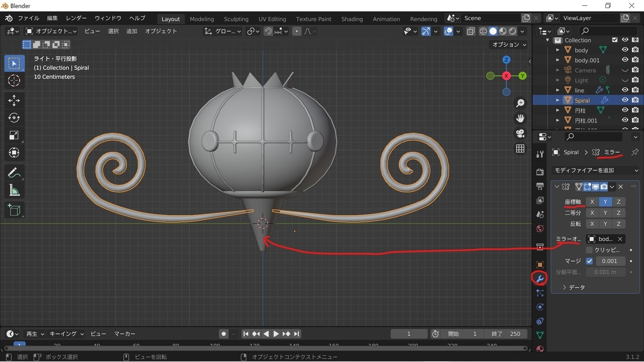The image size is (644, 362).
Task: Open the Modifier properties wrench tab
Action: coord(540,278)
